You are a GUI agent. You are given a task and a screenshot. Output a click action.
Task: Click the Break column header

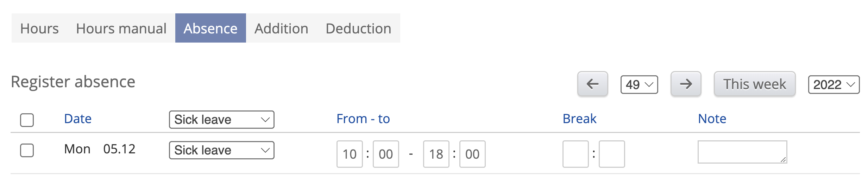579,119
